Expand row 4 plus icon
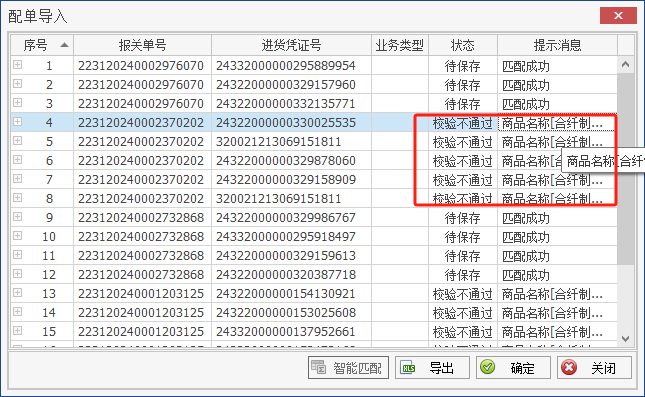This screenshot has width=645, height=397. [x=17, y=122]
